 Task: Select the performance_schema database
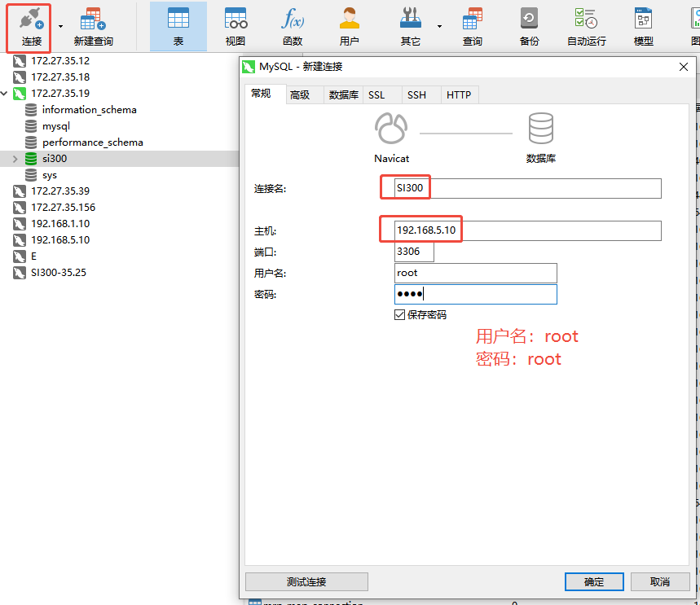coord(92,142)
